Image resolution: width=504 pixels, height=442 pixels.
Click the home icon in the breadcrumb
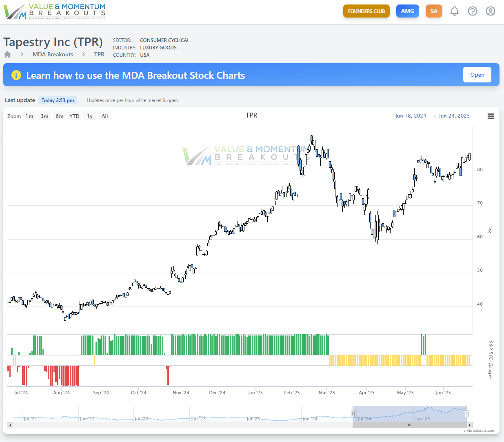(x=7, y=54)
